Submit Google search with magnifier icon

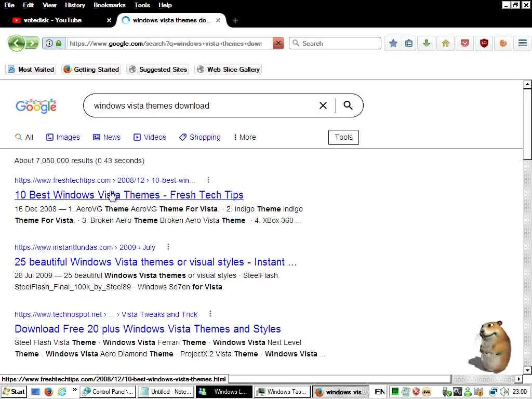(x=348, y=105)
